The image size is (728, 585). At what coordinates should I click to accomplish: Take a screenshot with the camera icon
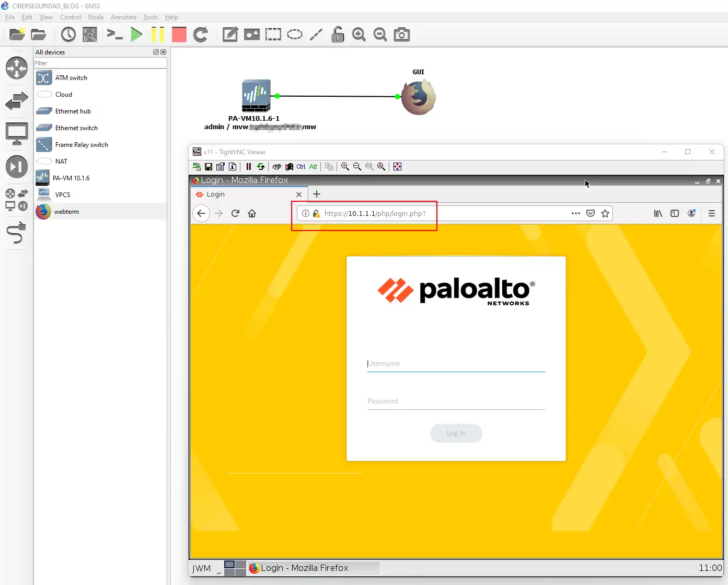point(402,35)
